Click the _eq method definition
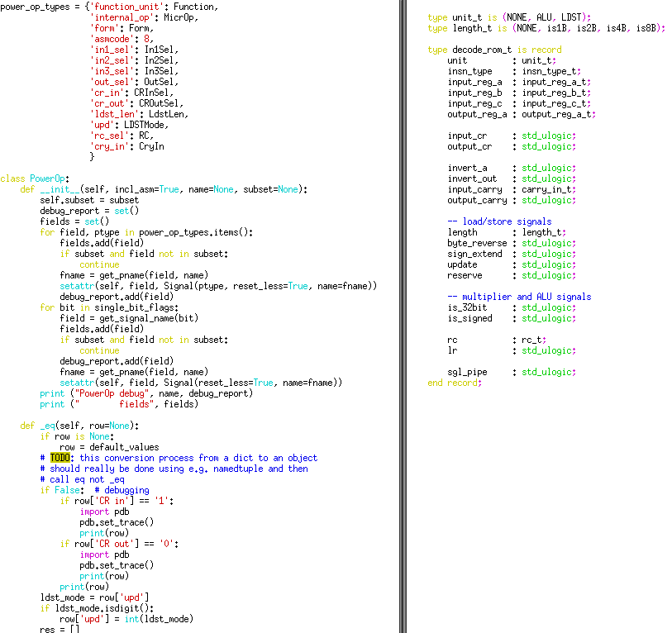The image size is (672, 633). [50, 426]
